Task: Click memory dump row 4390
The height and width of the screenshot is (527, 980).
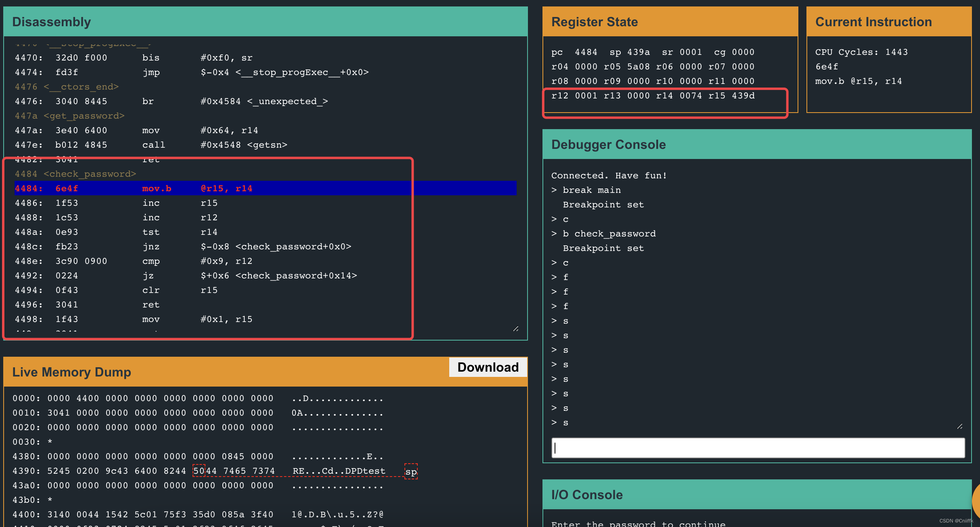Action: point(199,471)
